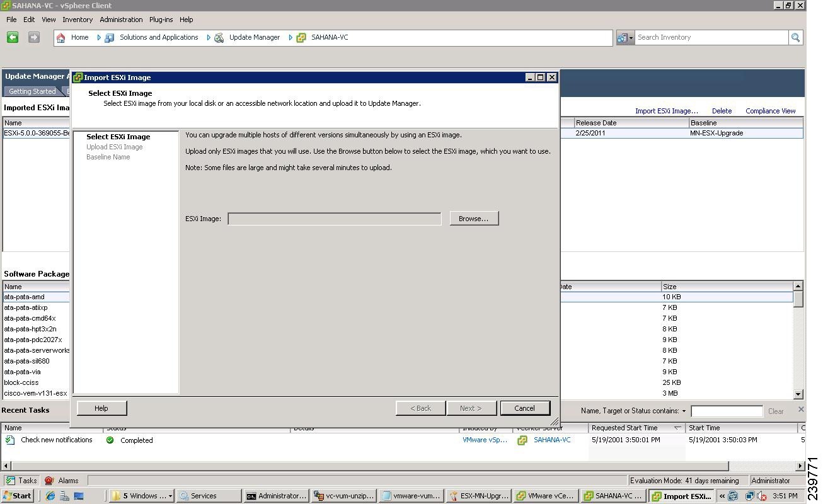Screen dimensions: 823x504
Task: Click the MN-ESX-Upgrade baseline cell
Action: click(746, 133)
